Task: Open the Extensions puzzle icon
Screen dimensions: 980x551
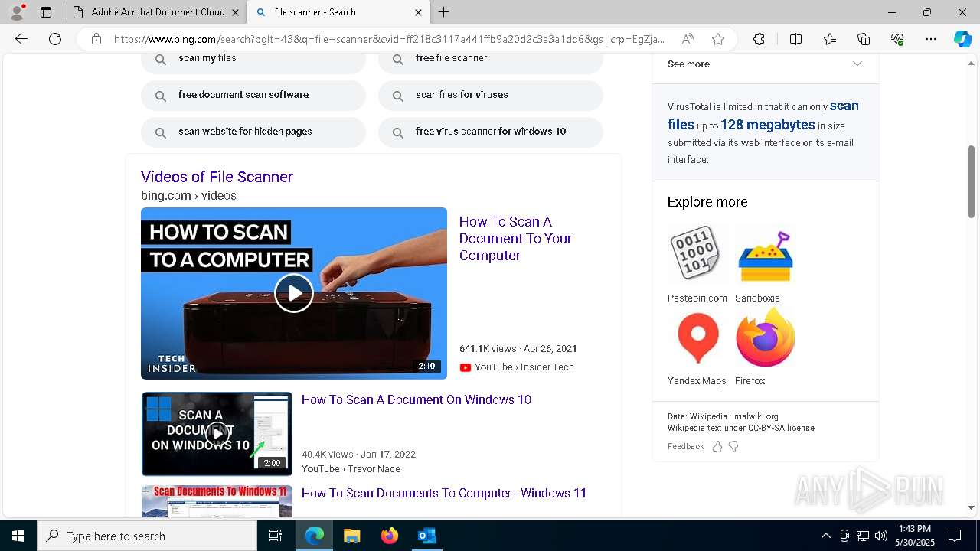Action: (x=759, y=39)
